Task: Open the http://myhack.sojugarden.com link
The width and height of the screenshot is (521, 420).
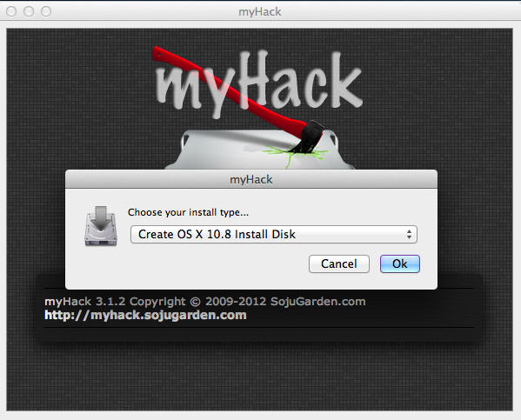Action: tap(145, 315)
